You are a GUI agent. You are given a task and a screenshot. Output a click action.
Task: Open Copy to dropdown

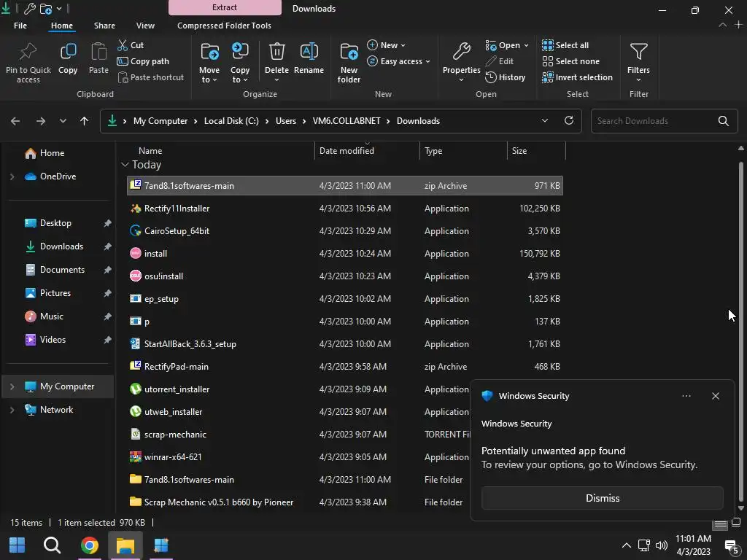coord(239,62)
